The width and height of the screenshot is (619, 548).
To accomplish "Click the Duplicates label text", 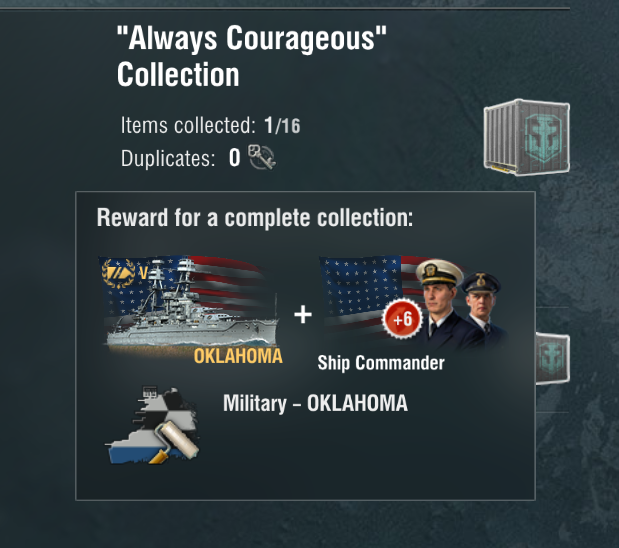I will click(168, 159).
